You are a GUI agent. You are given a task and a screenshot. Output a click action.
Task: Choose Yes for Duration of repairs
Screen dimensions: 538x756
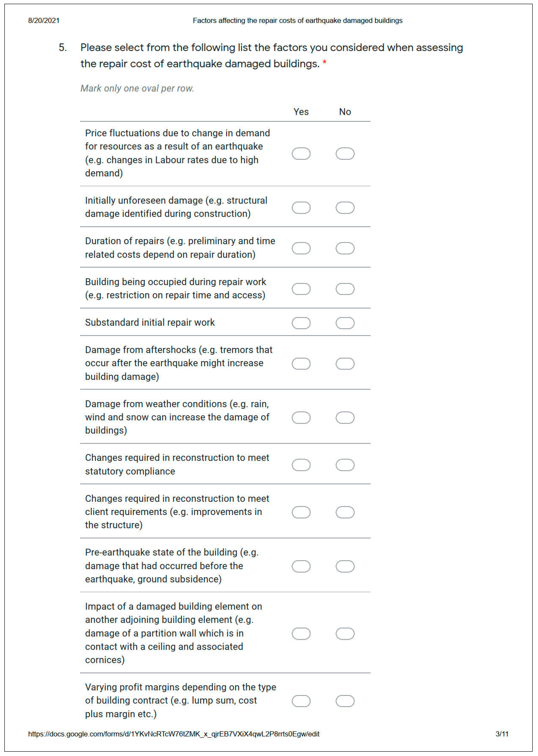(301, 248)
